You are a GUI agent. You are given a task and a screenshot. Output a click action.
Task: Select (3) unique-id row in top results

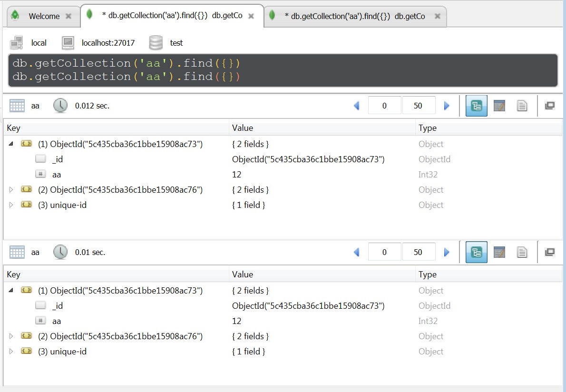point(283,205)
